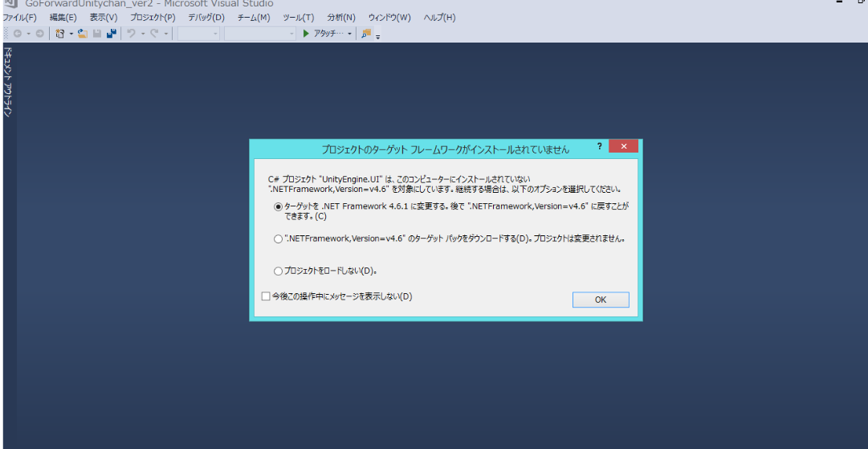Expand the New Project dropdown arrow

pos(71,34)
